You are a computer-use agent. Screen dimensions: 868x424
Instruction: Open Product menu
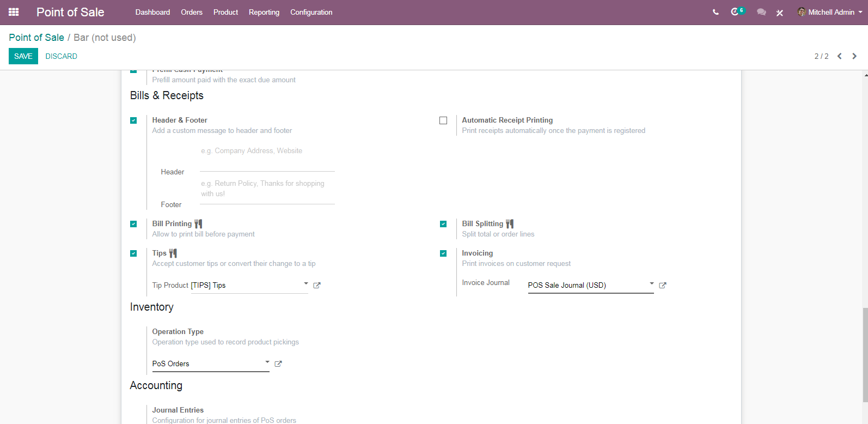pos(225,12)
